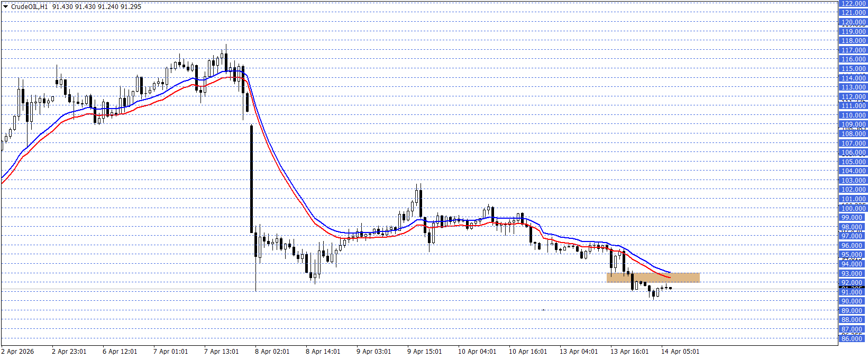Click the 7 Apr 13:01 time label
Image resolution: width=868 pixels, height=358 pixels.
pyautogui.click(x=221, y=352)
